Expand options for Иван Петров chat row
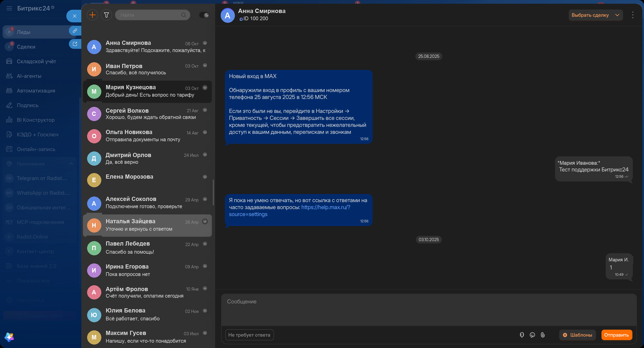 click(205, 66)
